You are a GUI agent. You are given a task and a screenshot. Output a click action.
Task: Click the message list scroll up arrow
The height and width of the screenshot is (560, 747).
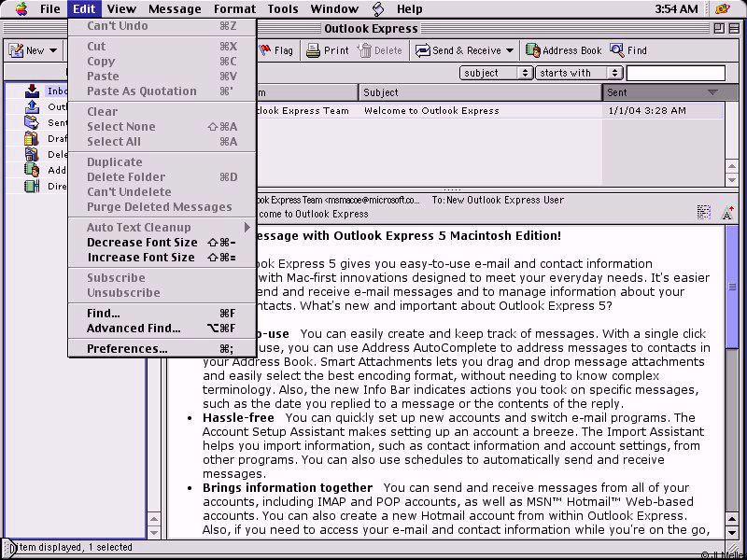click(732, 166)
